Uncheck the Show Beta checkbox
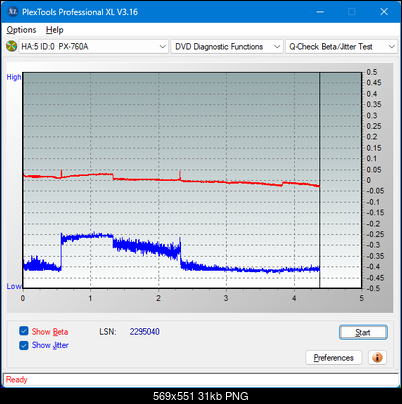The image size is (402, 404). 24,331
